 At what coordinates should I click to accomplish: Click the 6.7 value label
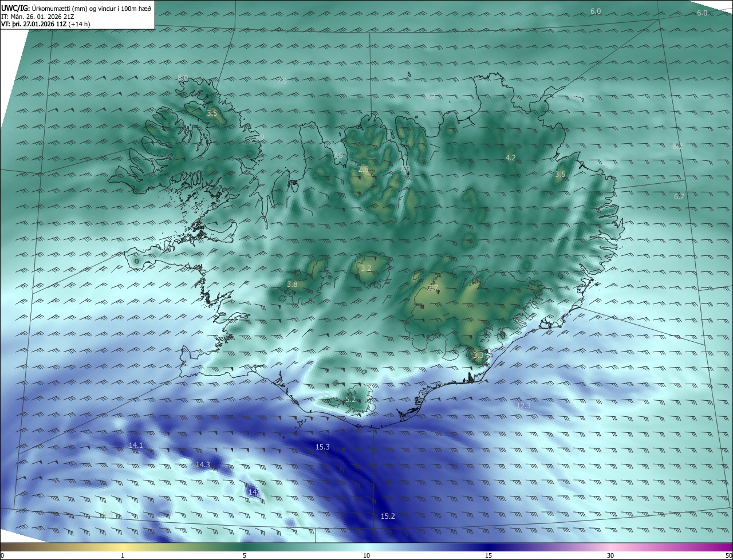[x=679, y=196]
